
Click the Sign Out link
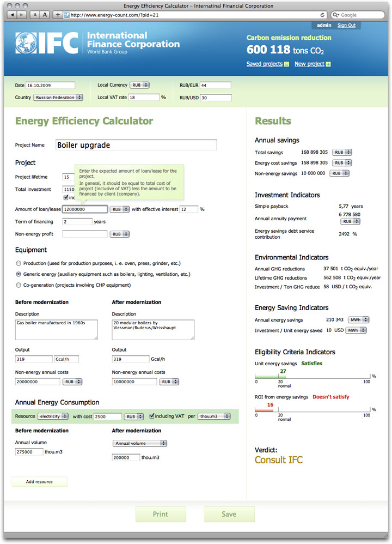346,25
